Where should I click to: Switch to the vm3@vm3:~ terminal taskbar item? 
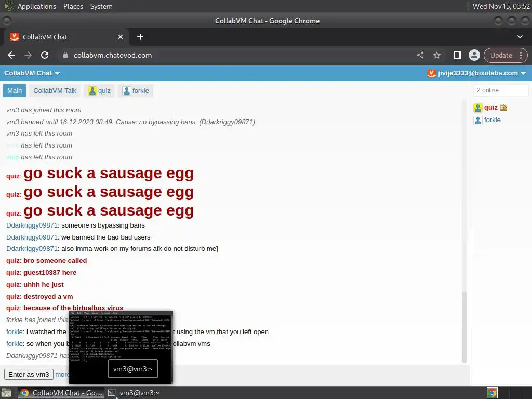tap(135, 393)
